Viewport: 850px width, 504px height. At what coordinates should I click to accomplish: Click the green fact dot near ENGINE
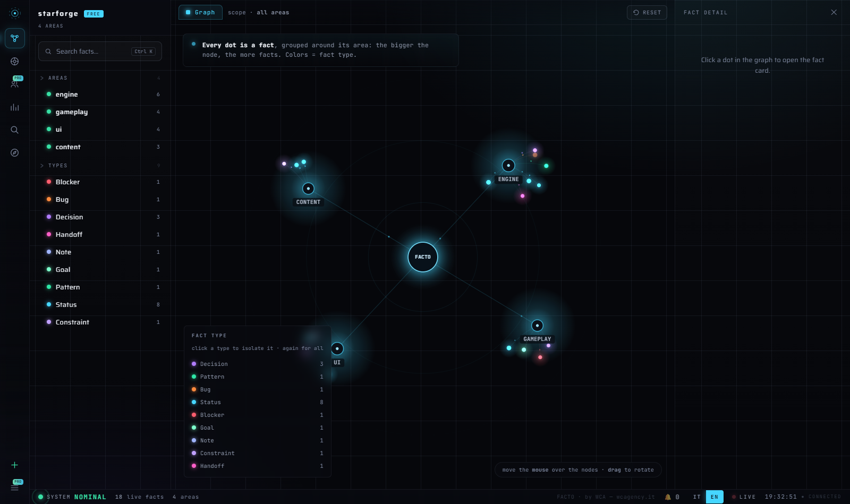tap(546, 166)
